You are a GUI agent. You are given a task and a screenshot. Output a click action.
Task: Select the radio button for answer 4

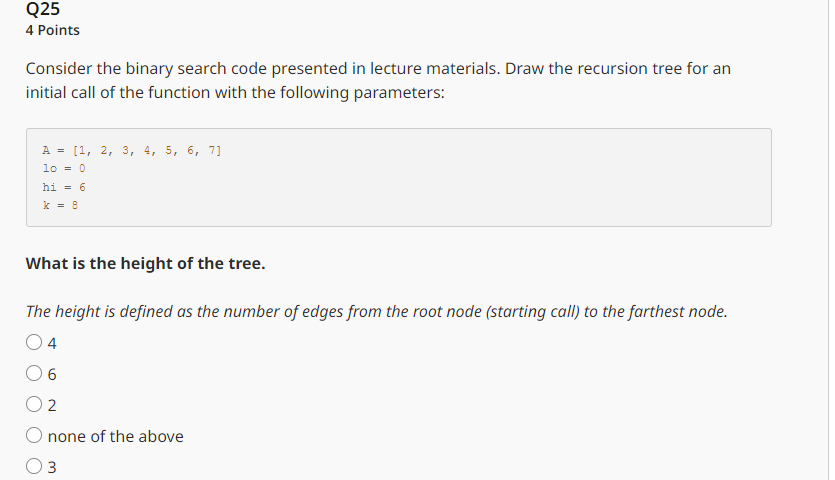click(34, 342)
